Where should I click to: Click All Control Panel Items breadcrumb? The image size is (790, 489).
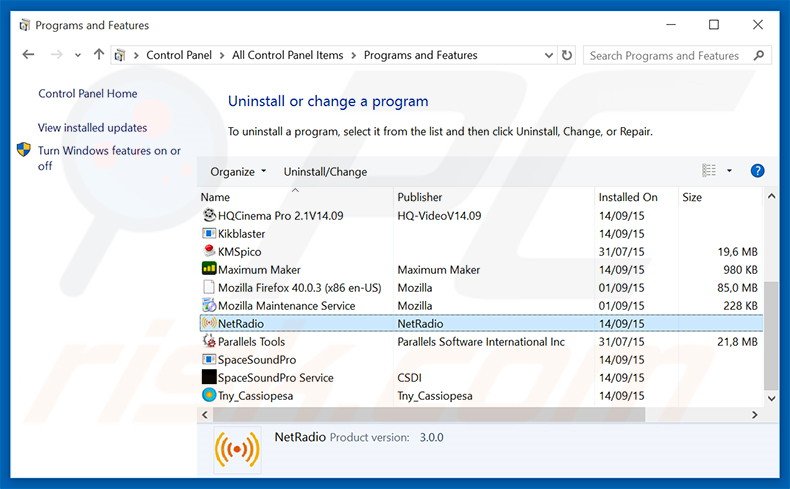[288, 55]
